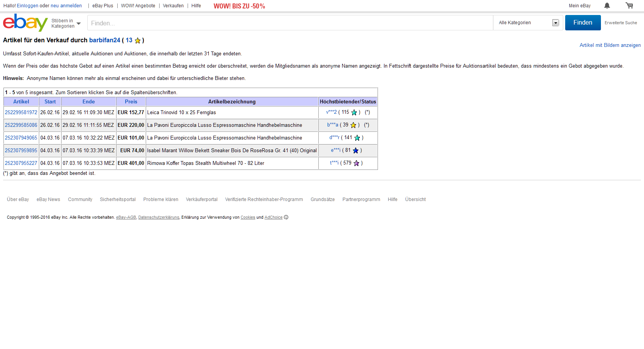Click the WOW! BIS ZU -50% banner
This screenshot has width=644, height=349.
[239, 6]
